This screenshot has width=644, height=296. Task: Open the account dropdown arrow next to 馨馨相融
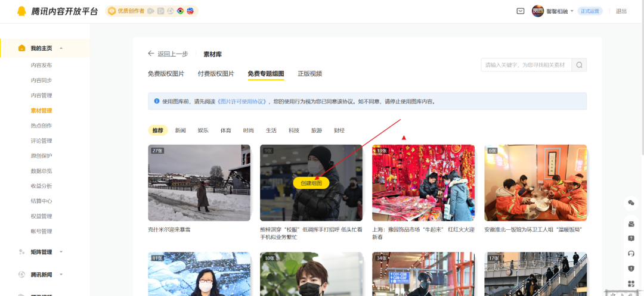click(x=572, y=11)
